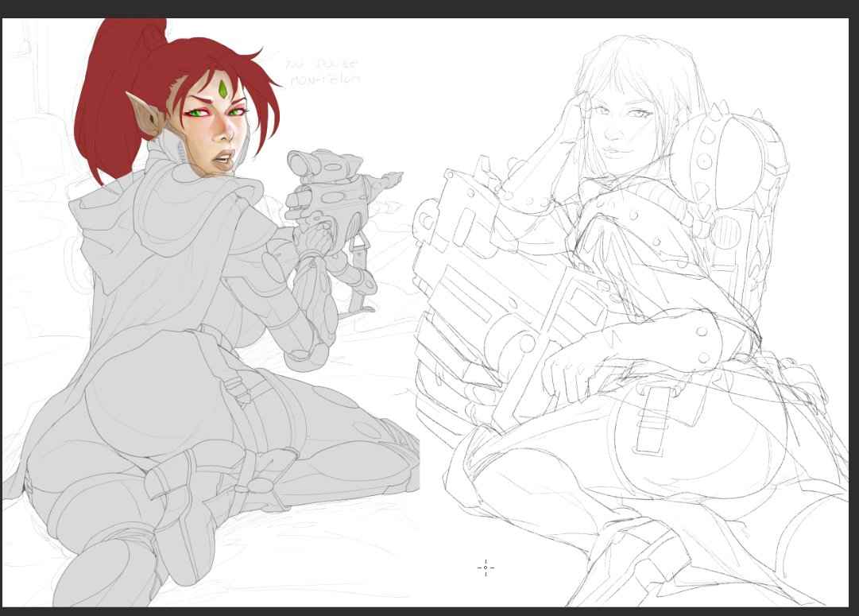Click the crosshair cursor on the canvas
859x616 pixels.
pos(486,568)
